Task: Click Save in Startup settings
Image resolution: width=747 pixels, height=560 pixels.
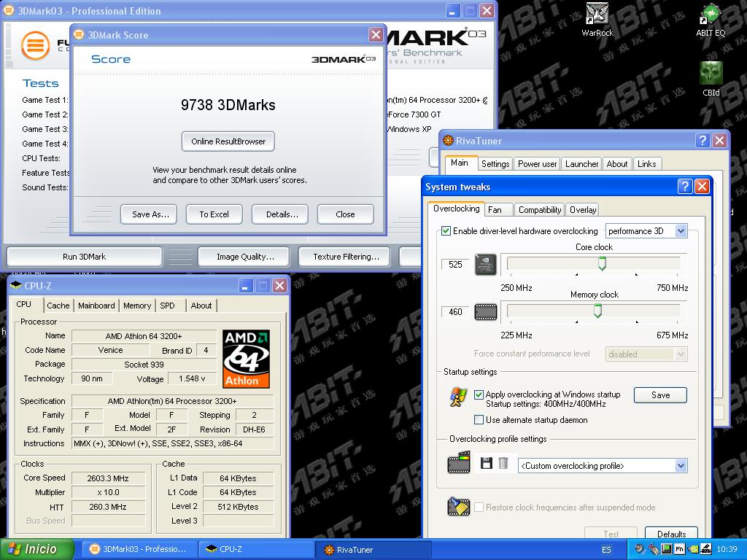Action: coord(660,395)
